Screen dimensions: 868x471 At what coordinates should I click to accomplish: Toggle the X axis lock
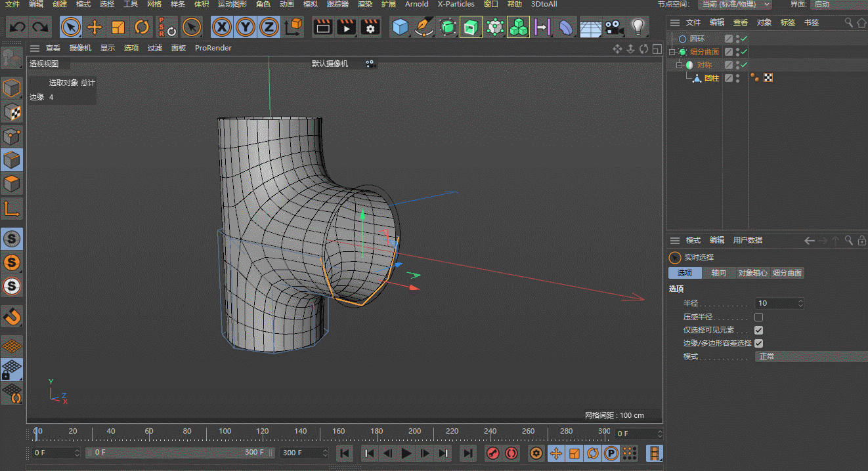pyautogui.click(x=223, y=27)
